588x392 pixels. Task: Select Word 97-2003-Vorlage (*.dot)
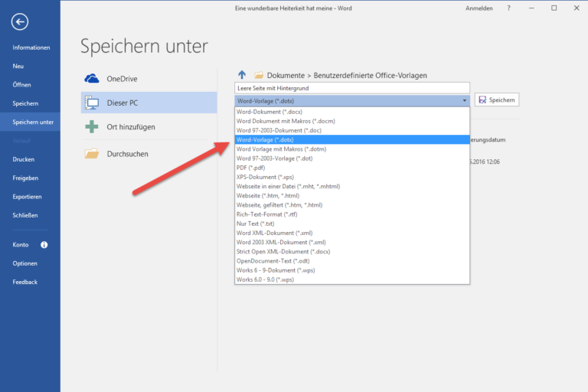click(352, 158)
